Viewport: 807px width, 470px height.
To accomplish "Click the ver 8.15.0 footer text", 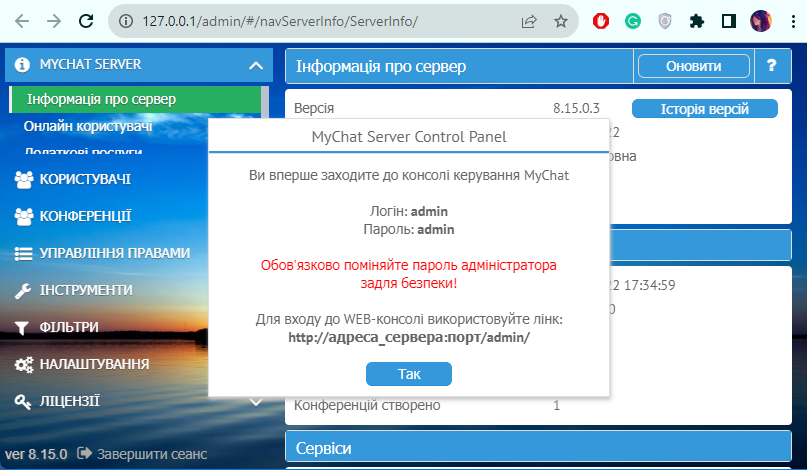I will click(36, 454).
